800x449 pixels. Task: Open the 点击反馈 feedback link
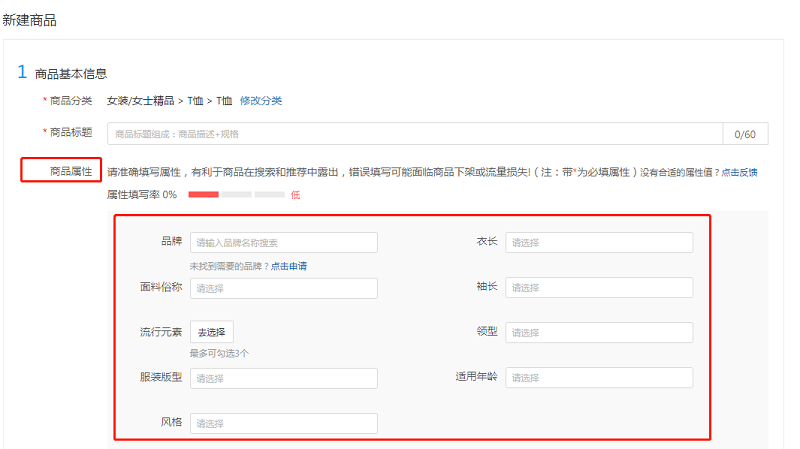coord(739,172)
